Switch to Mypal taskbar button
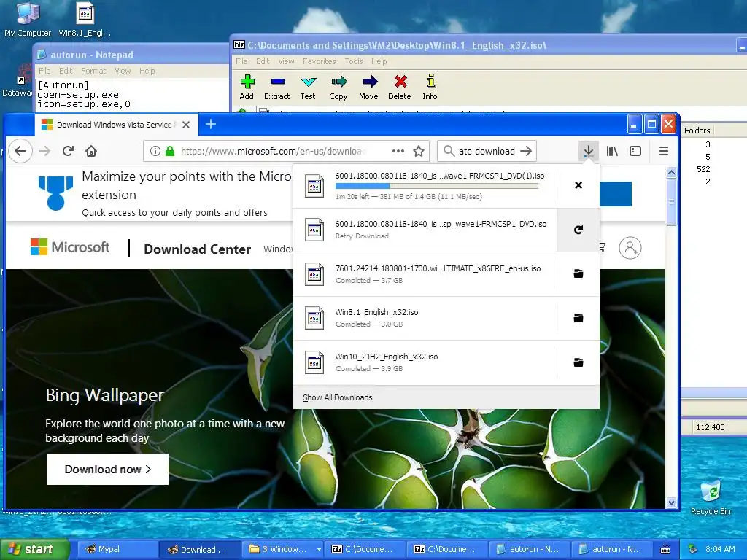 [x=116, y=550]
